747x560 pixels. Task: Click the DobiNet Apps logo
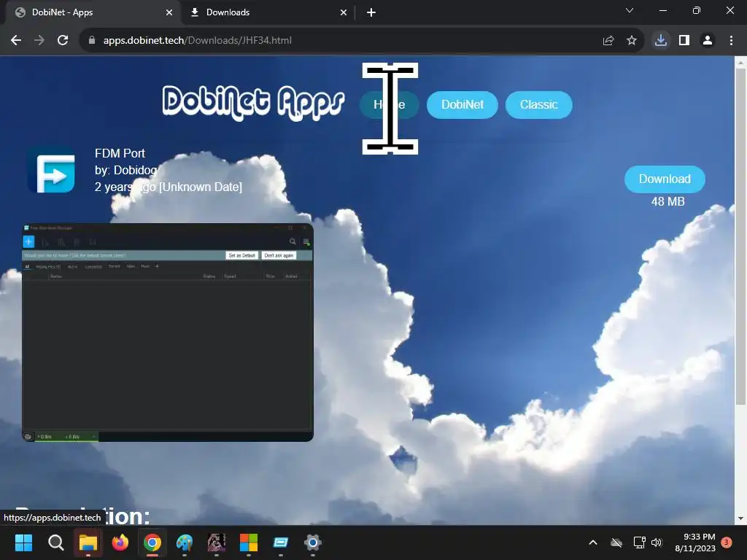click(x=253, y=103)
